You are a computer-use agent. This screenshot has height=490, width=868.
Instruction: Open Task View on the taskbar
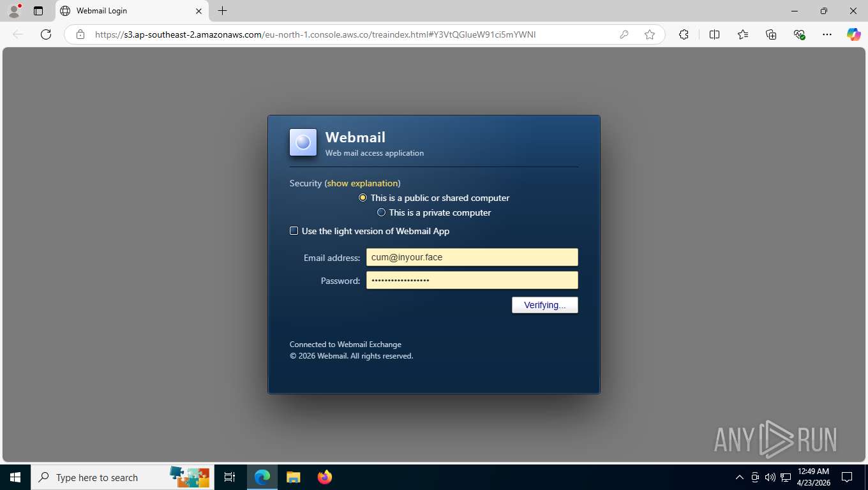pos(230,477)
